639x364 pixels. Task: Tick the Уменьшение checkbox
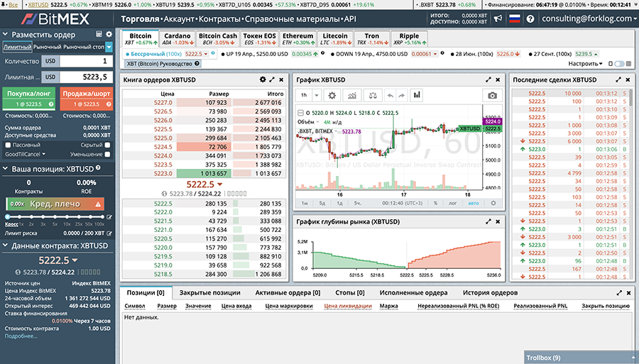107,154
